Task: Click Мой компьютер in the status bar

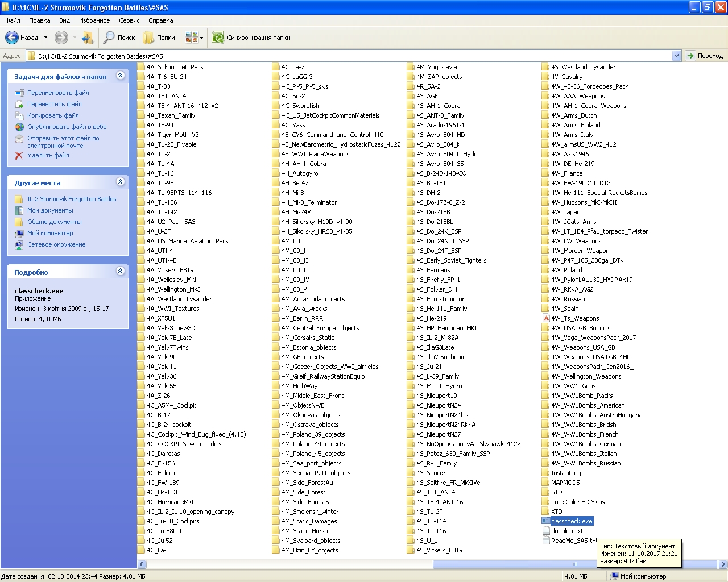Action: point(638,576)
